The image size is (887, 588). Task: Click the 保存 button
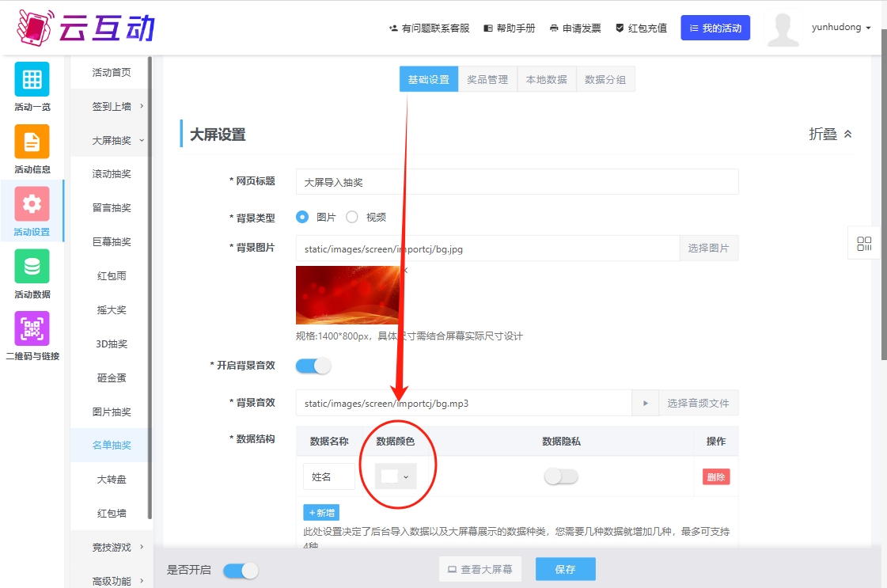(565, 569)
